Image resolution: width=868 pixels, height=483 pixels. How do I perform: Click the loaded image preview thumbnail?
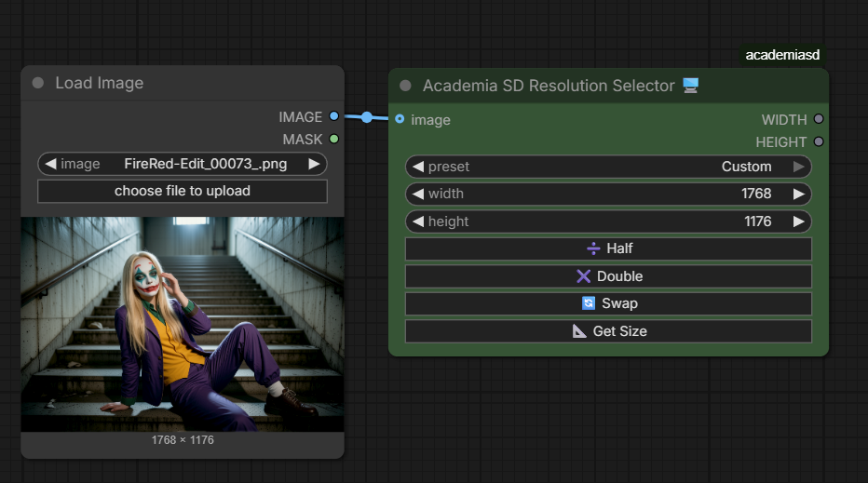[183, 324]
